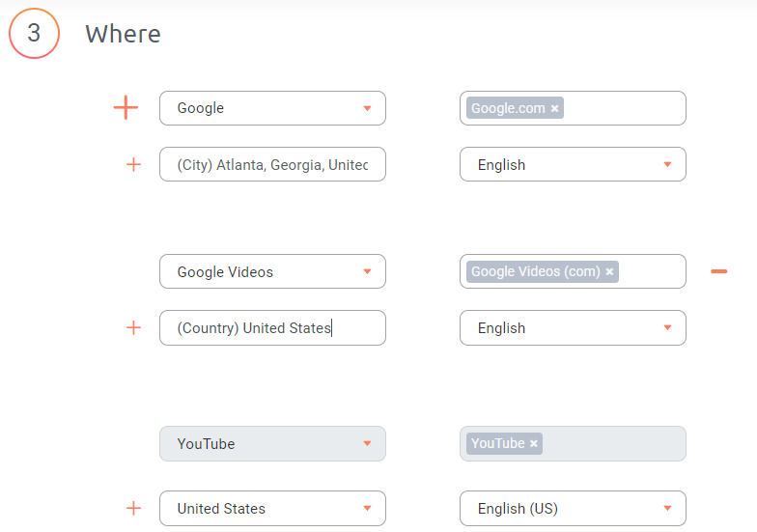Open the YouTube search engine dropdown

[272, 444]
